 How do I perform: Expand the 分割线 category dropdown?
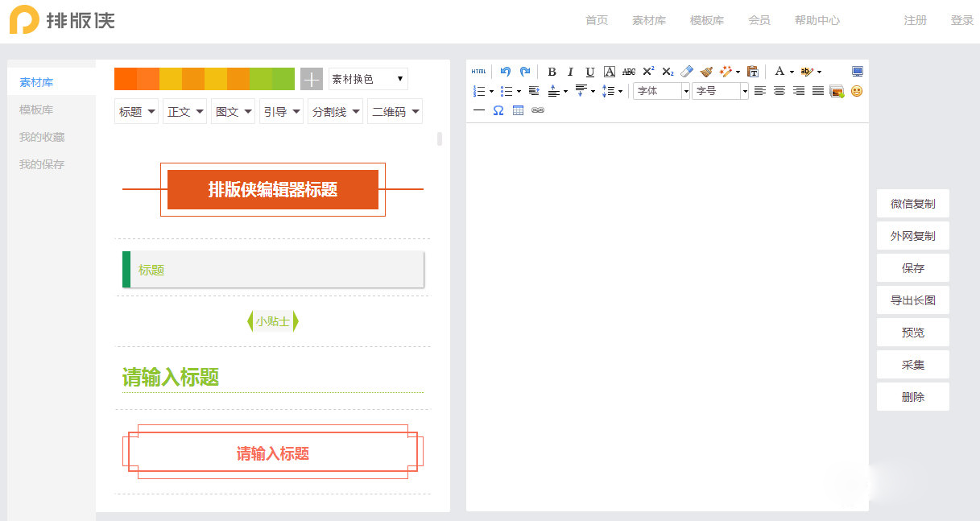point(335,111)
